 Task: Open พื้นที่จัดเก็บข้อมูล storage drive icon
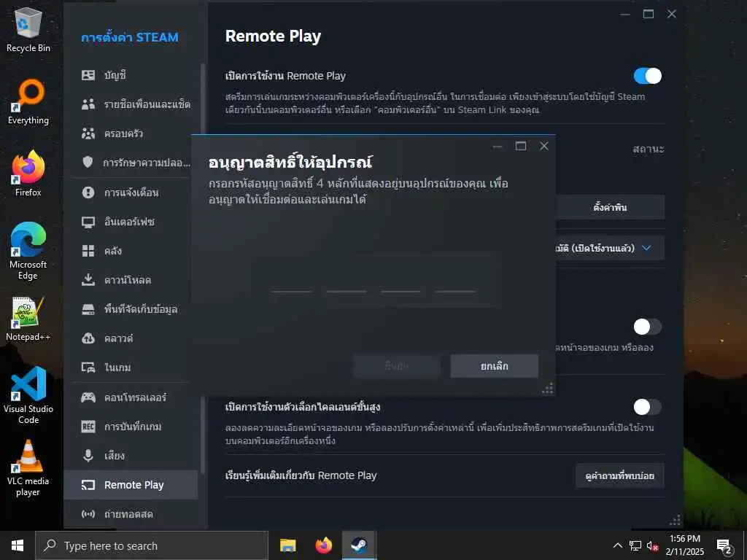[x=88, y=309]
